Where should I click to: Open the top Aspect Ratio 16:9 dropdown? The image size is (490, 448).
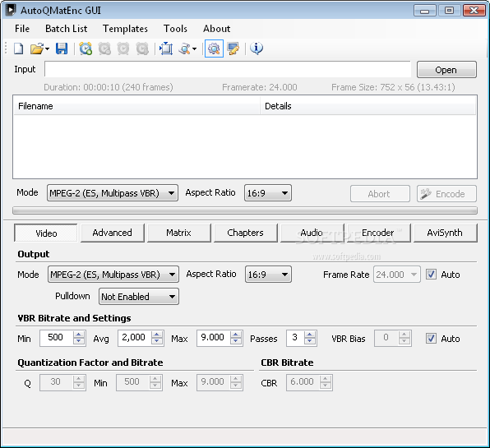click(268, 192)
